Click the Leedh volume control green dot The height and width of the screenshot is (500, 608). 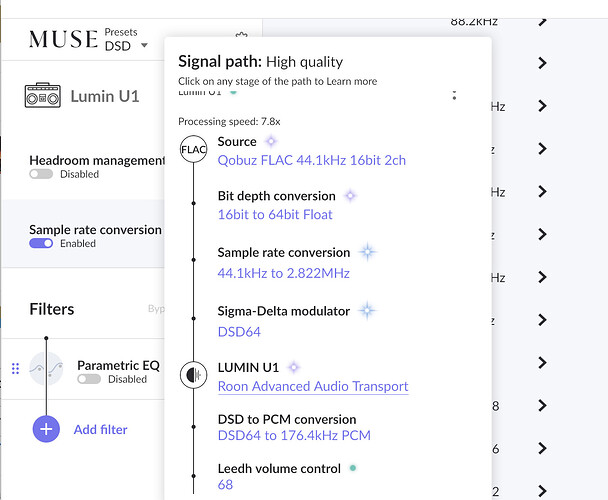pos(353,468)
